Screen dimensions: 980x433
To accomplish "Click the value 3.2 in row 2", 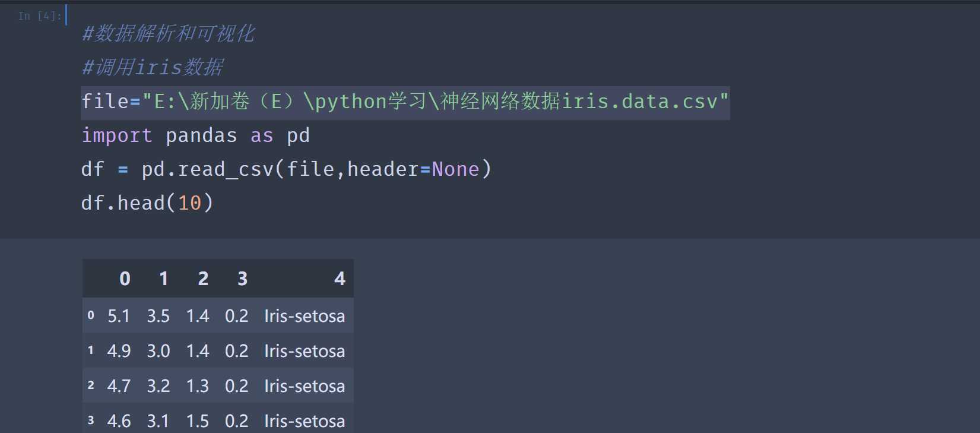I will pos(158,386).
